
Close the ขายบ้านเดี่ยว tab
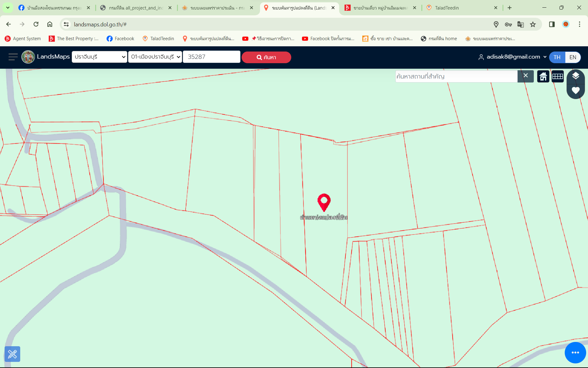pyautogui.click(x=414, y=8)
